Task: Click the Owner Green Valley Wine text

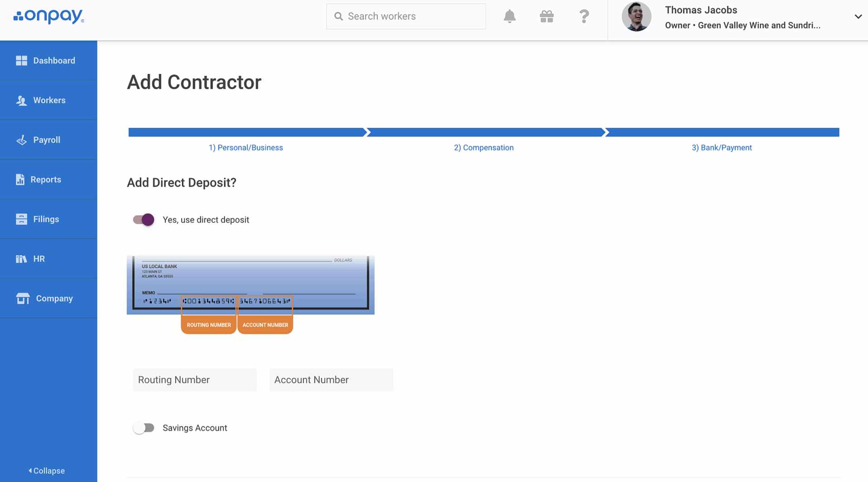Action: [x=743, y=25]
